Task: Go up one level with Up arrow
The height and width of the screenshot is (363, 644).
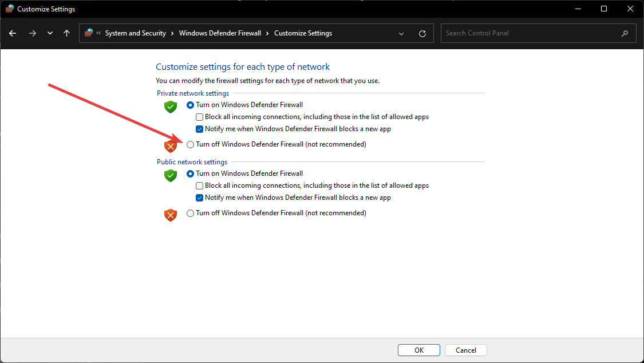Action: (66, 33)
